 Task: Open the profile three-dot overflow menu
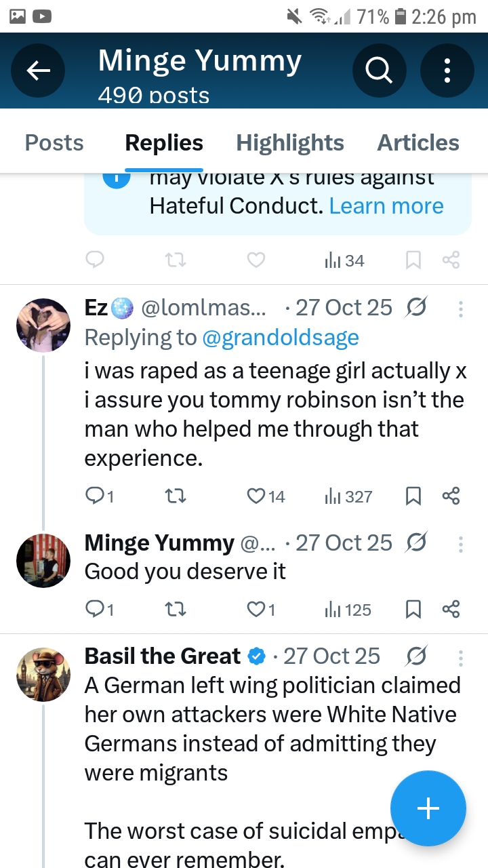(447, 70)
